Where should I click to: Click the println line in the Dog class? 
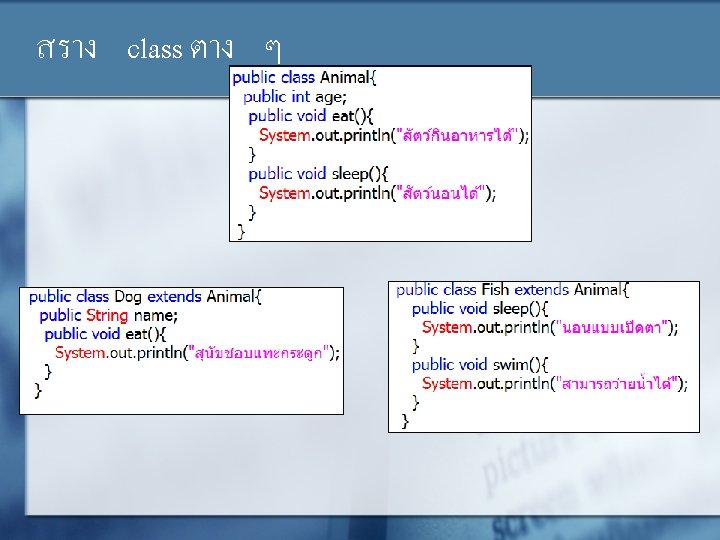[x=197, y=353]
